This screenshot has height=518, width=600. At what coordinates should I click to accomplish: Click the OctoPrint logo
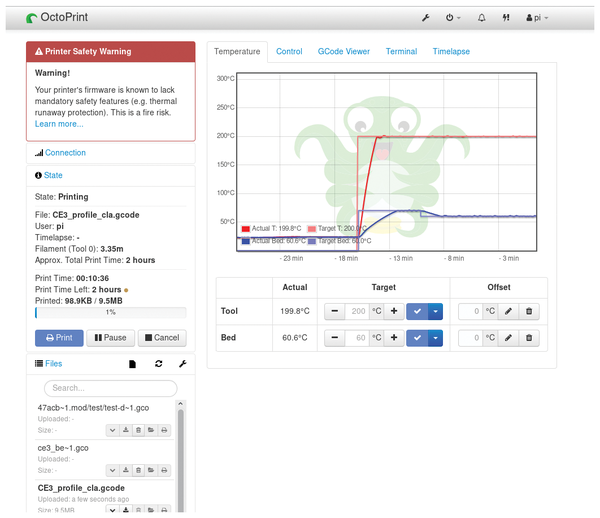[57, 17]
